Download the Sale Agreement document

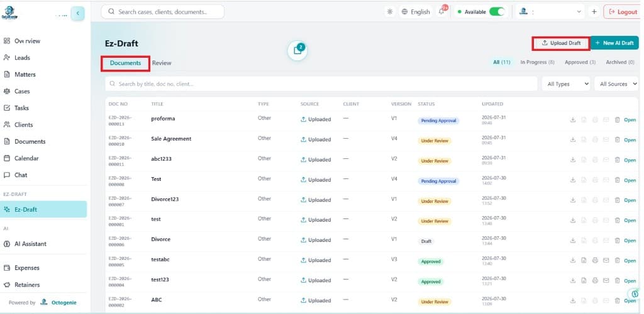coord(572,140)
